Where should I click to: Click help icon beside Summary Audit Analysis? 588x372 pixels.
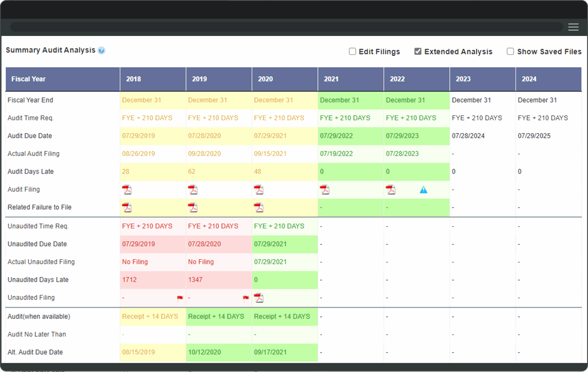[x=101, y=51]
